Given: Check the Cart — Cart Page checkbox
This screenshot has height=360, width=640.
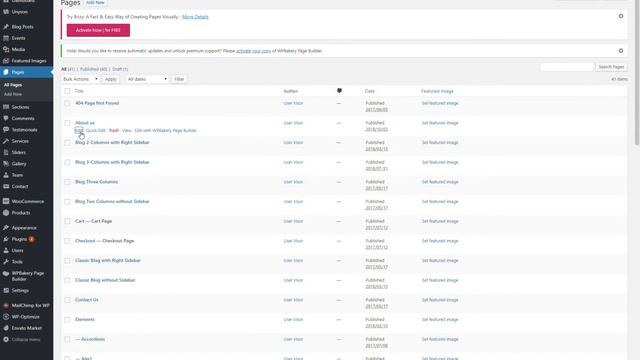Looking at the screenshot, I should click(x=67, y=221).
